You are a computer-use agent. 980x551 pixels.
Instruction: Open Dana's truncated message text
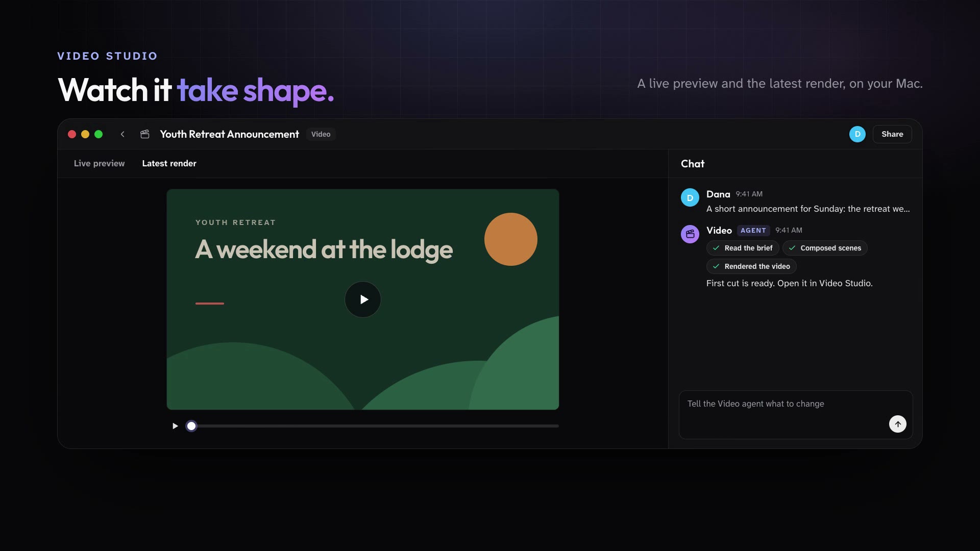click(808, 209)
